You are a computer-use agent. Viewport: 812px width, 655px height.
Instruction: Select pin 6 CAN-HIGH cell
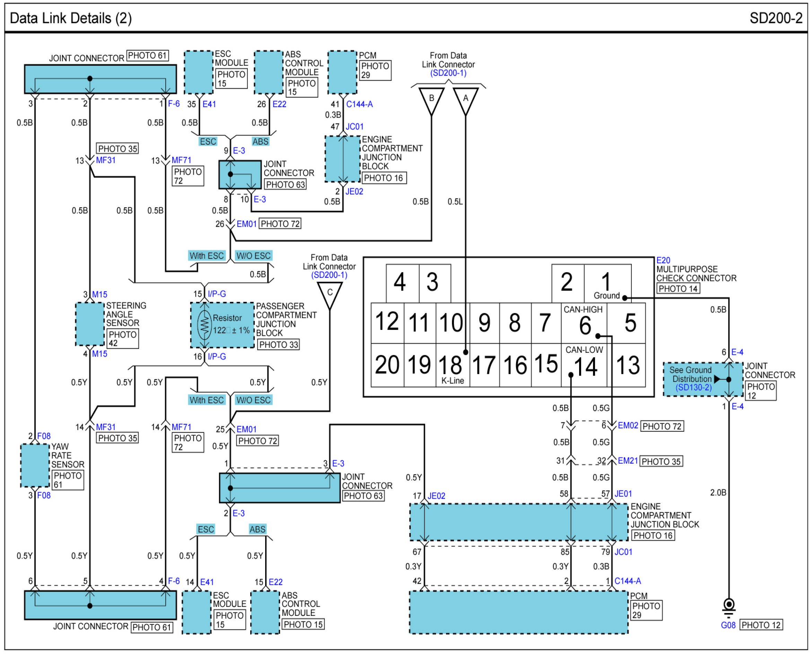[x=584, y=323]
